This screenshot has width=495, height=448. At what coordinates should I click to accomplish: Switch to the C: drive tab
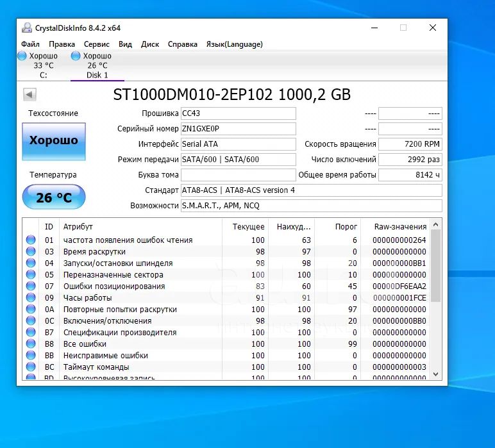pyautogui.click(x=44, y=65)
